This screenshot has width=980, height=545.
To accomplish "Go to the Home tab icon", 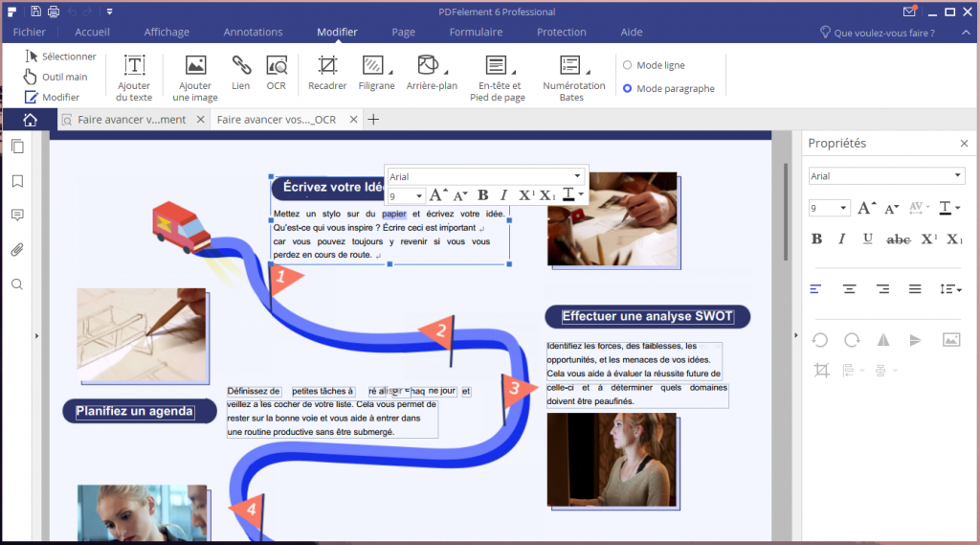I will 30,119.
